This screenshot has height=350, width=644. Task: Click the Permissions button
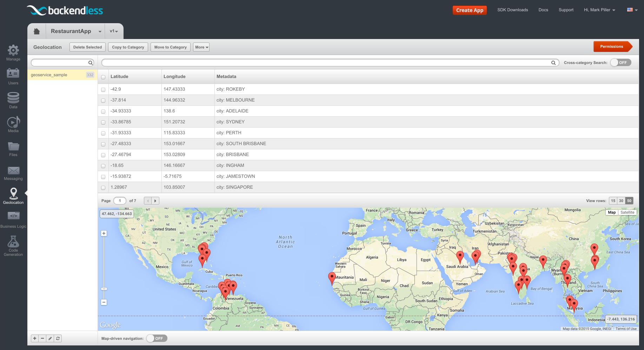pyautogui.click(x=612, y=46)
